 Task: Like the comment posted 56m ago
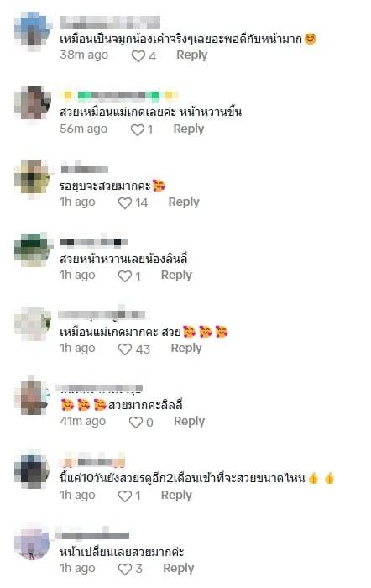[x=137, y=129]
